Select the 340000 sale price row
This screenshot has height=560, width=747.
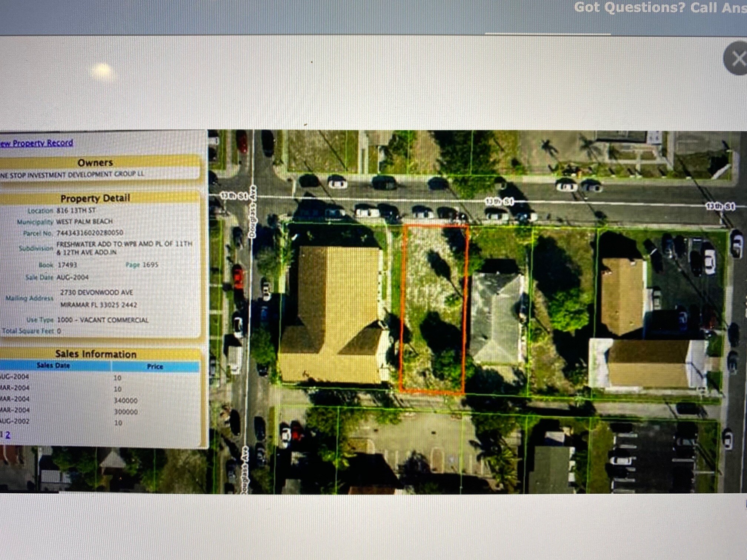[126, 400]
